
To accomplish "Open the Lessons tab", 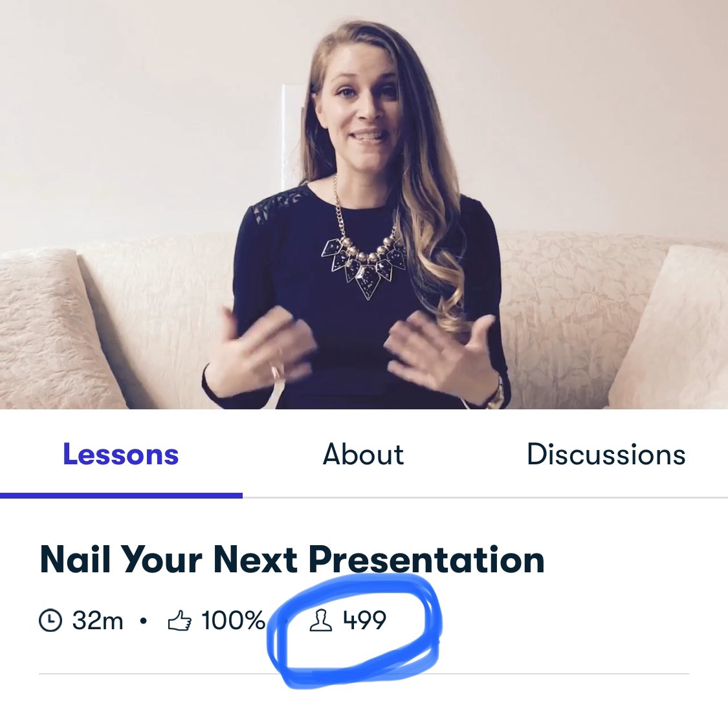I will 121,454.
